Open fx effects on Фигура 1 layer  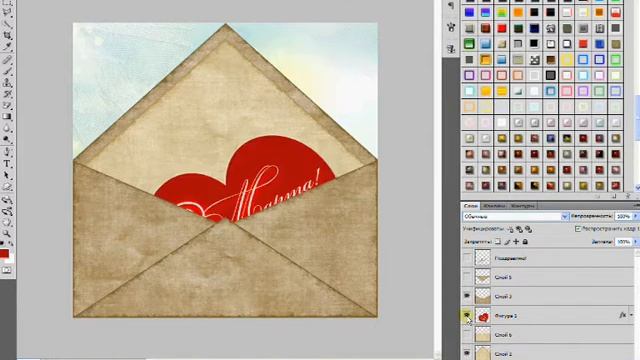click(622, 315)
